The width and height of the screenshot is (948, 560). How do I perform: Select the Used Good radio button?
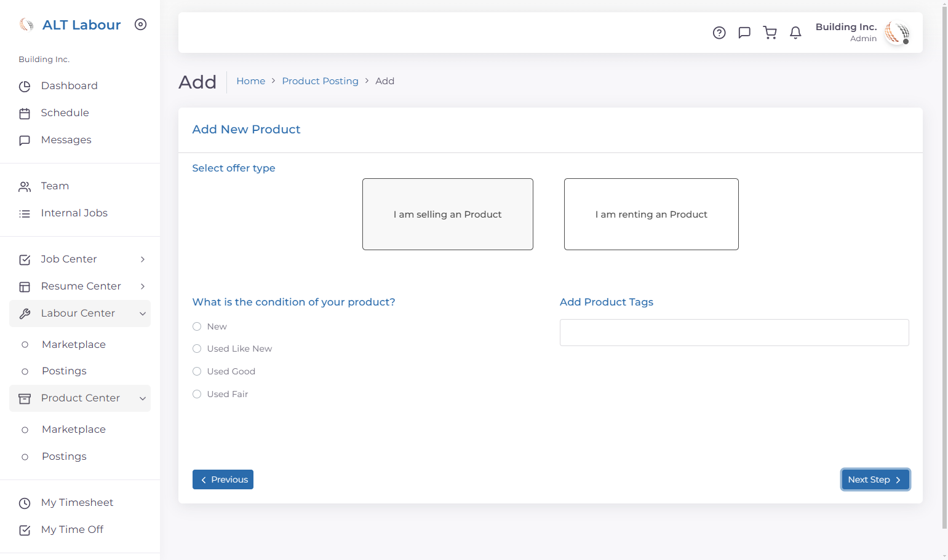tap(197, 371)
